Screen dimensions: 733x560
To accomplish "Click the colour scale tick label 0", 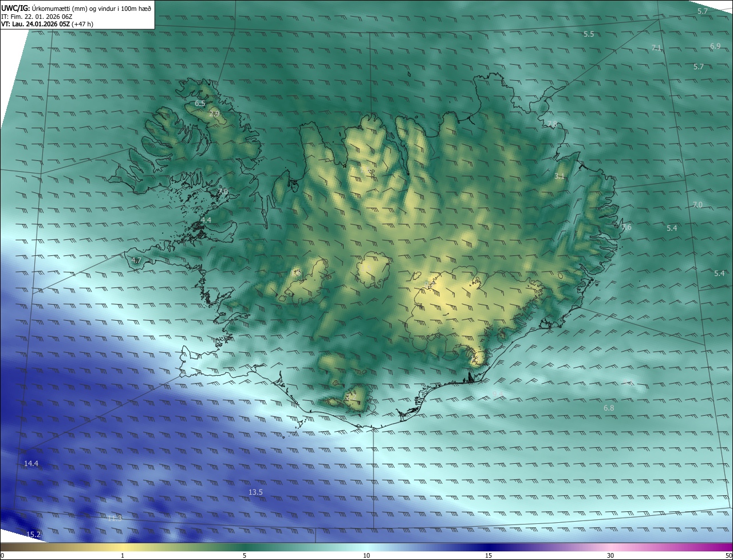I will pos(2,556).
